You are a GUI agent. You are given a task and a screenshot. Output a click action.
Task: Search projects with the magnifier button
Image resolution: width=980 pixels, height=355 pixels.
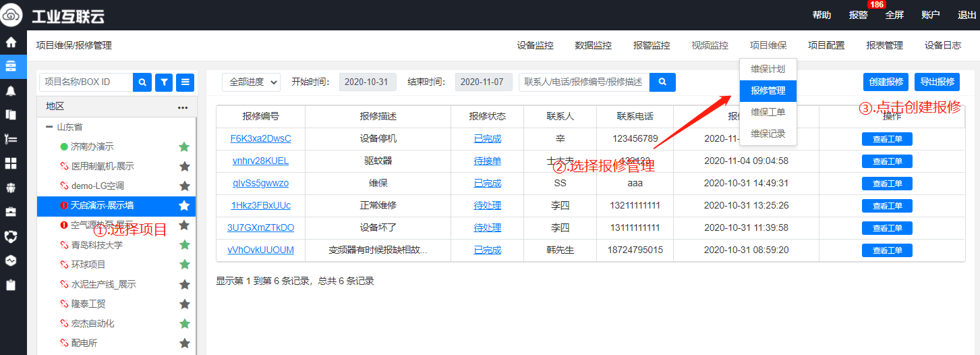point(142,82)
